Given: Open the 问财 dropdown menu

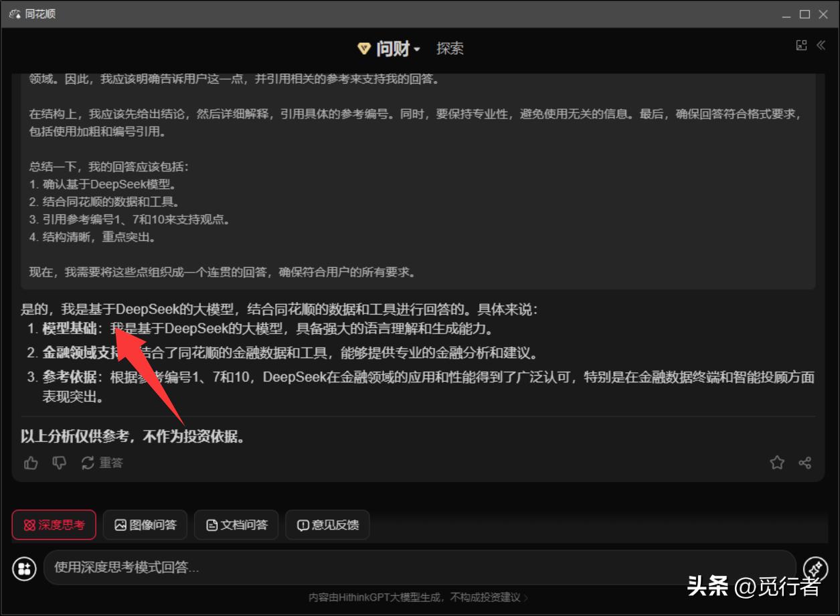Looking at the screenshot, I should click(390, 49).
